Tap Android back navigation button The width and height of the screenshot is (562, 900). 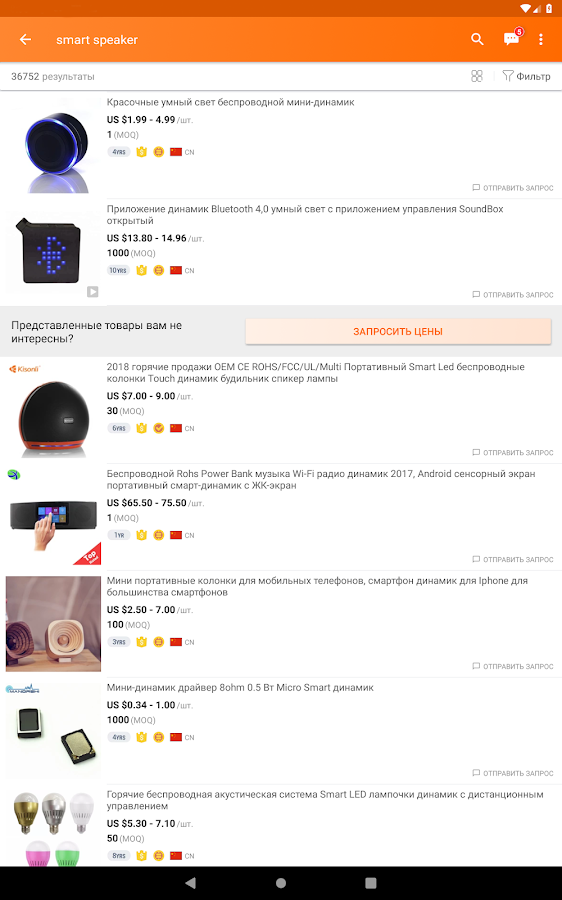click(x=191, y=883)
